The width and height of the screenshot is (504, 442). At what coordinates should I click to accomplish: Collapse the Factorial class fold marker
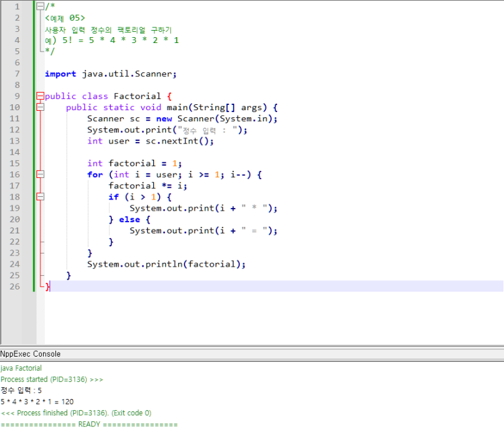click(x=40, y=96)
